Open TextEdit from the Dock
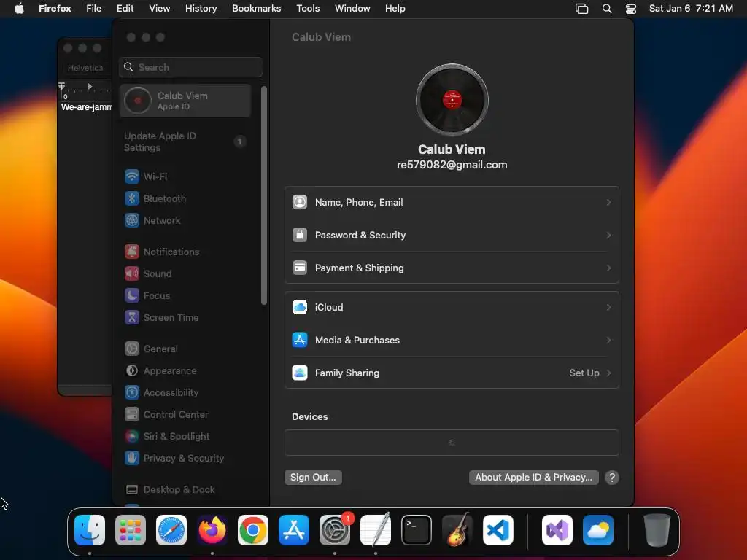The width and height of the screenshot is (747, 560). point(376,530)
